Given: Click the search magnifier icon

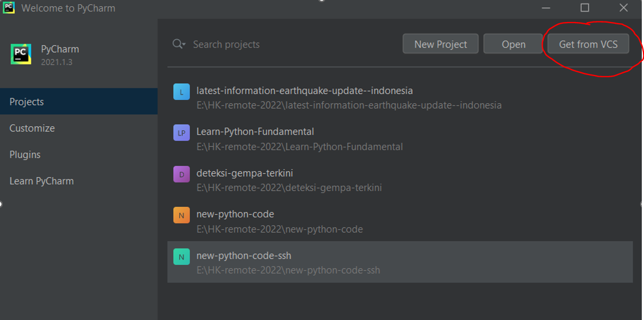Looking at the screenshot, I should click(x=177, y=44).
